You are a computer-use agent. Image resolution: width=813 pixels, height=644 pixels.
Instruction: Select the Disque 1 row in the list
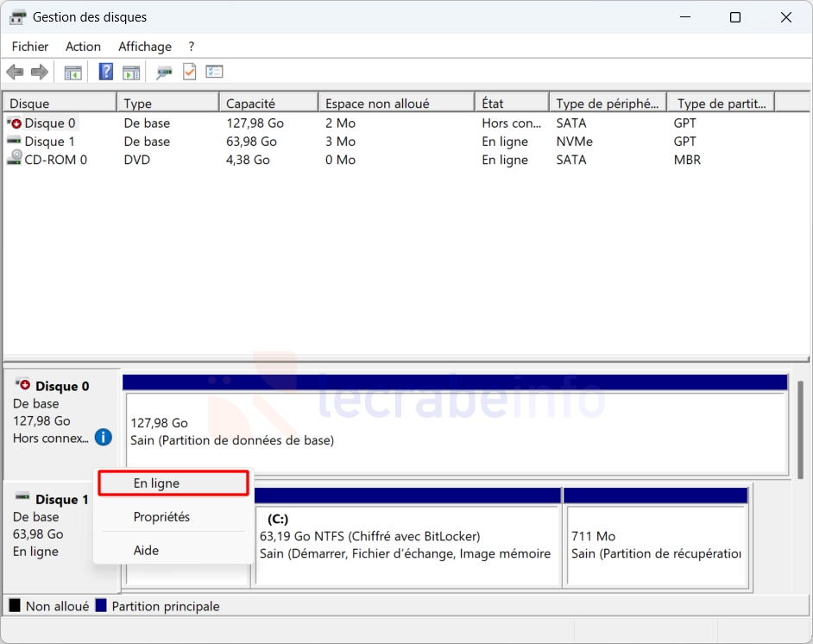(49, 142)
